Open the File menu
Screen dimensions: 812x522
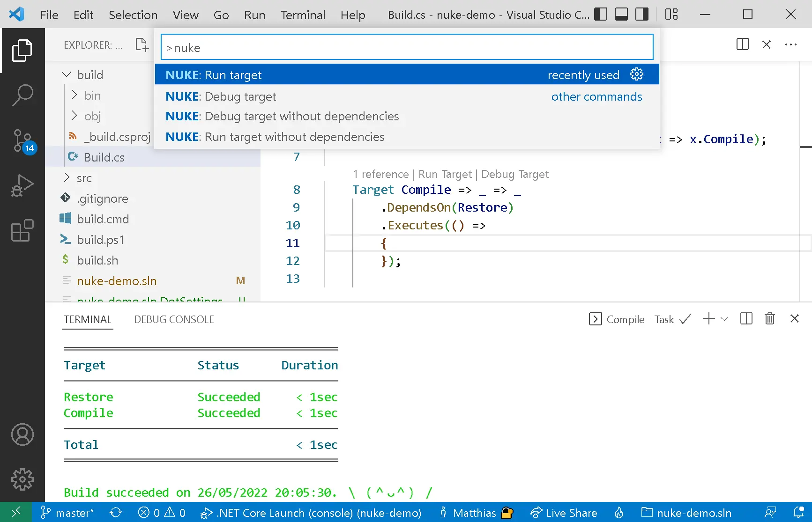pos(49,15)
